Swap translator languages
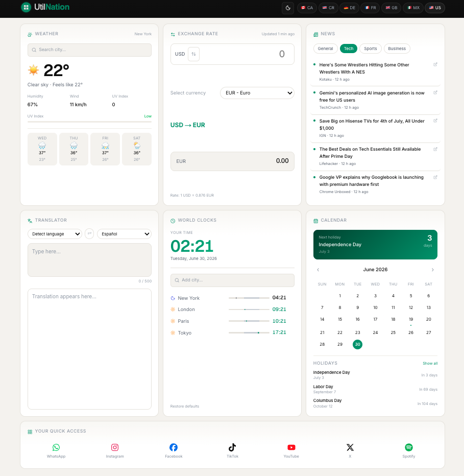464x476 pixels. [x=89, y=234]
